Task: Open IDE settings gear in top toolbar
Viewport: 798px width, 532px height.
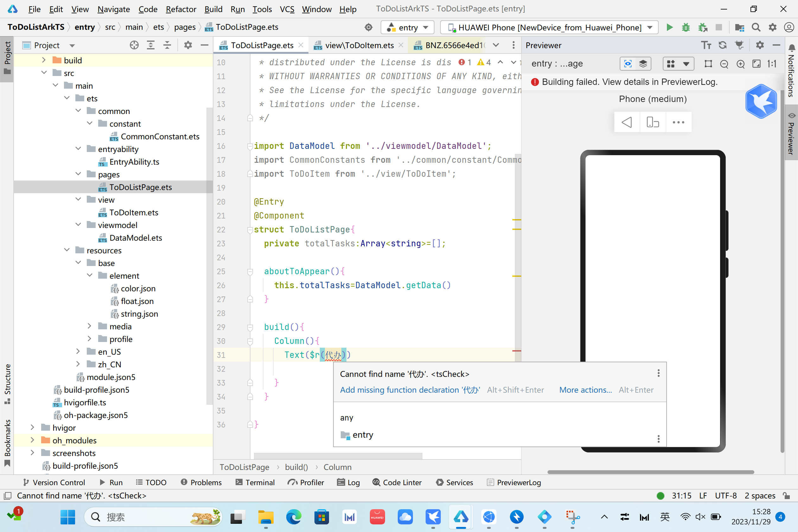Action: pyautogui.click(x=773, y=27)
